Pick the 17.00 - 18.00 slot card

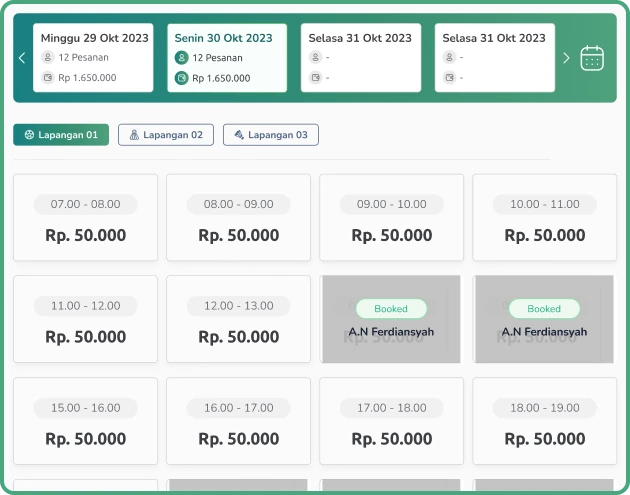click(392, 421)
